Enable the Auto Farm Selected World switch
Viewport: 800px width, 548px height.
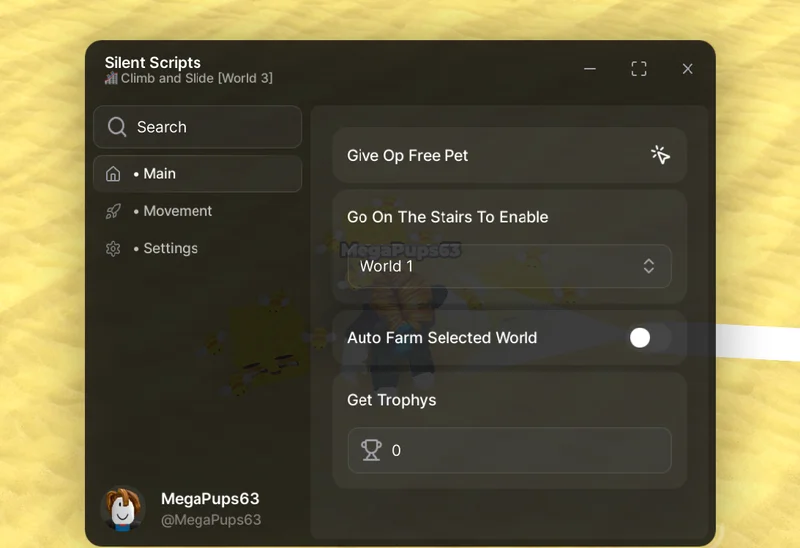[x=649, y=338]
